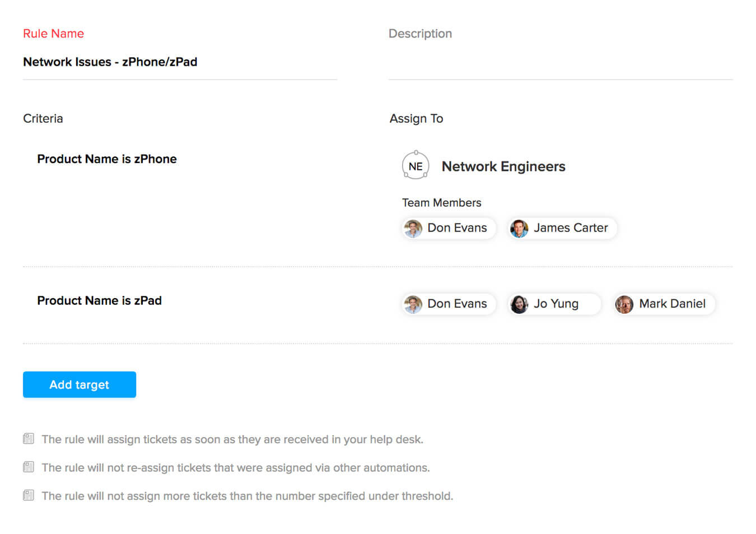756x534 pixels.
Task: Click Jo Yung's avatar photo
Action: tap(519, 304)
